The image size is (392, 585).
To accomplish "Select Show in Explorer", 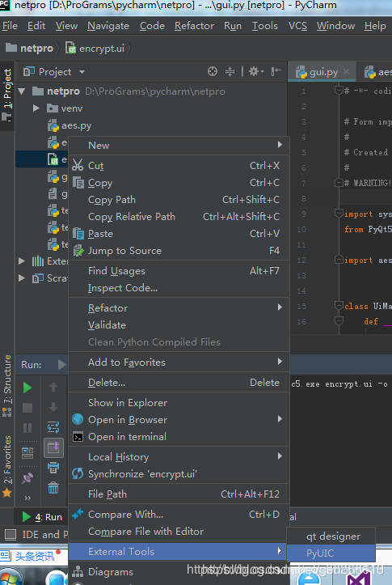I will (179, 403).
